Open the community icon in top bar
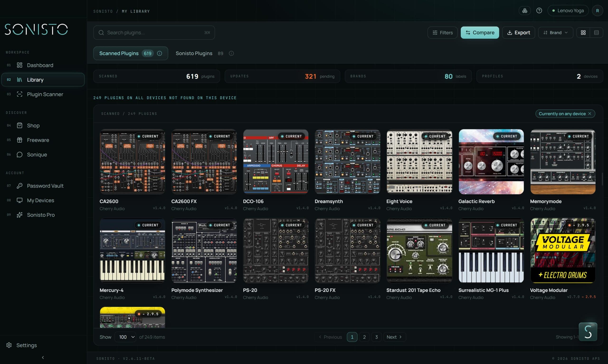608x364 pixels. (525, 10)
